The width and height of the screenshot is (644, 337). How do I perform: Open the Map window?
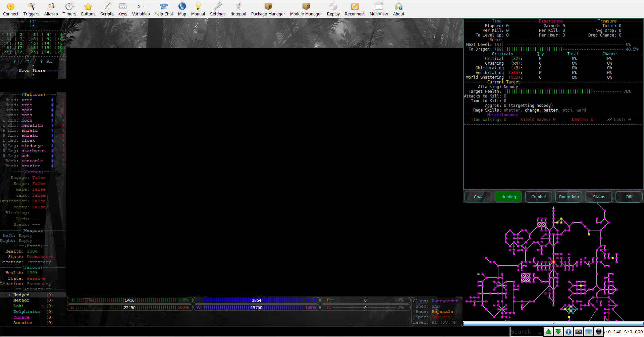pyautogui.click(x=182, y=9)
